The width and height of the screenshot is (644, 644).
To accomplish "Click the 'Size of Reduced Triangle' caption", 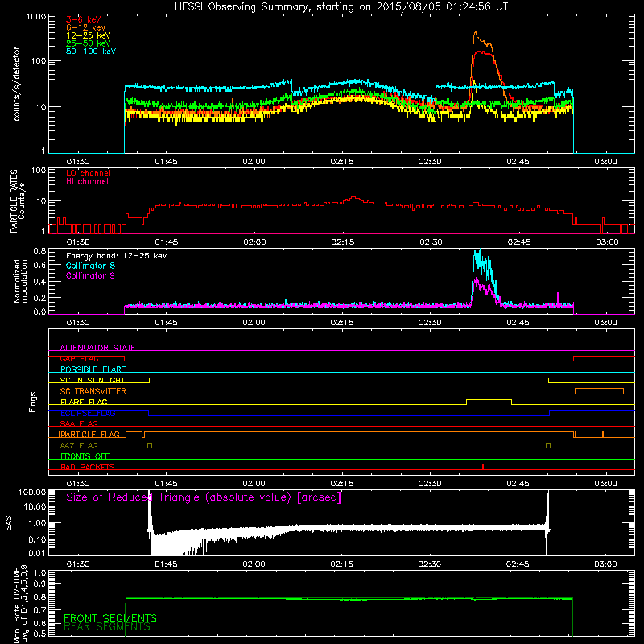I will 204,497.
